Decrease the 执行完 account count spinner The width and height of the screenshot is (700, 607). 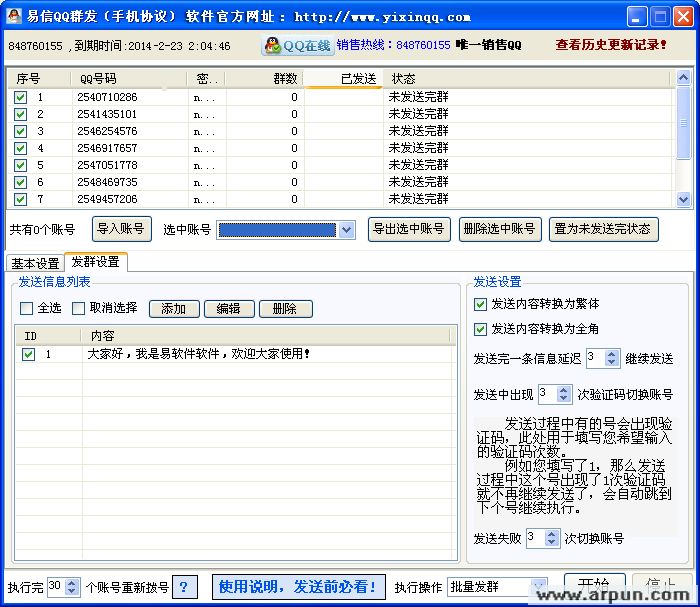pos(72,590)
